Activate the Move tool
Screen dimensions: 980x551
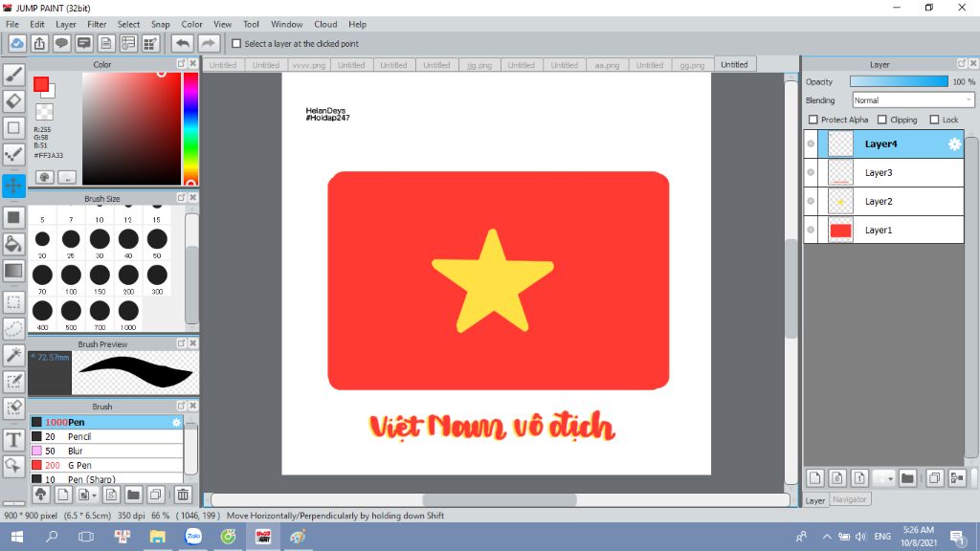(13, 186)
